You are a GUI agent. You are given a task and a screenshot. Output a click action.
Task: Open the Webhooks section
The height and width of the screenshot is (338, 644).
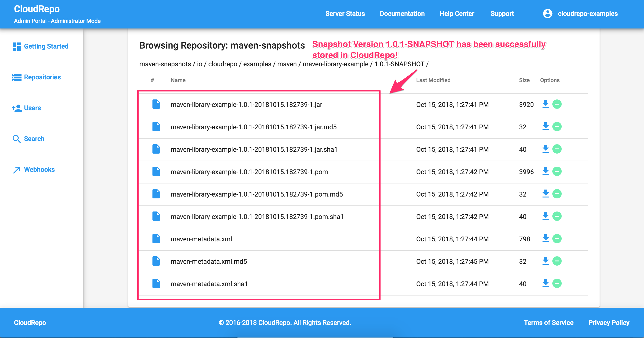click(39, 169)
